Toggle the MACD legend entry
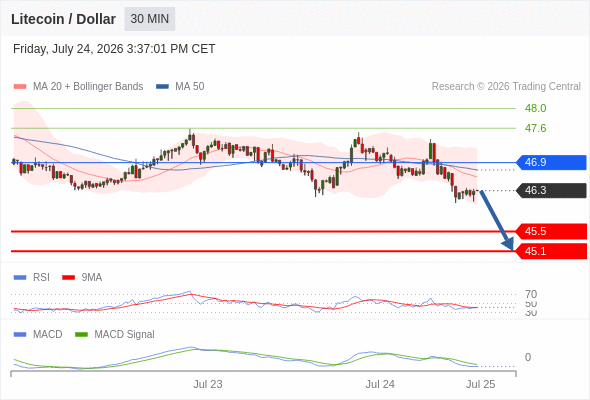590x400 pixels. pyautogui.click(x=38, y=334)
